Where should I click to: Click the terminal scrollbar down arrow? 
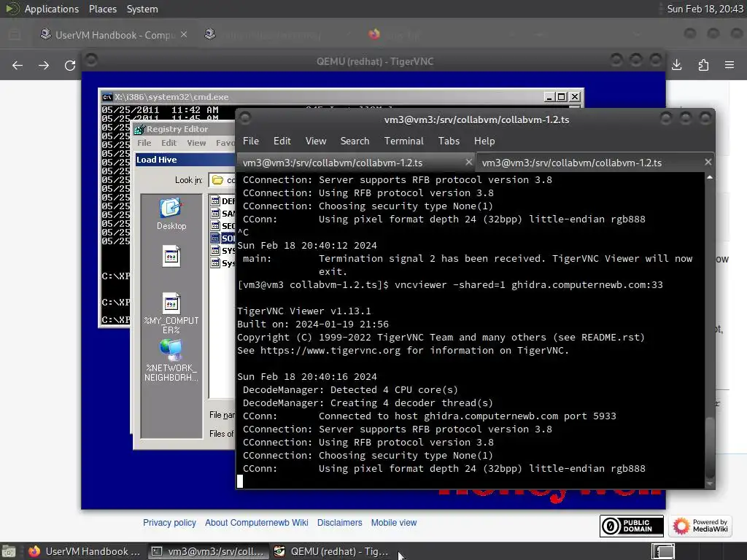coord(709,484)
